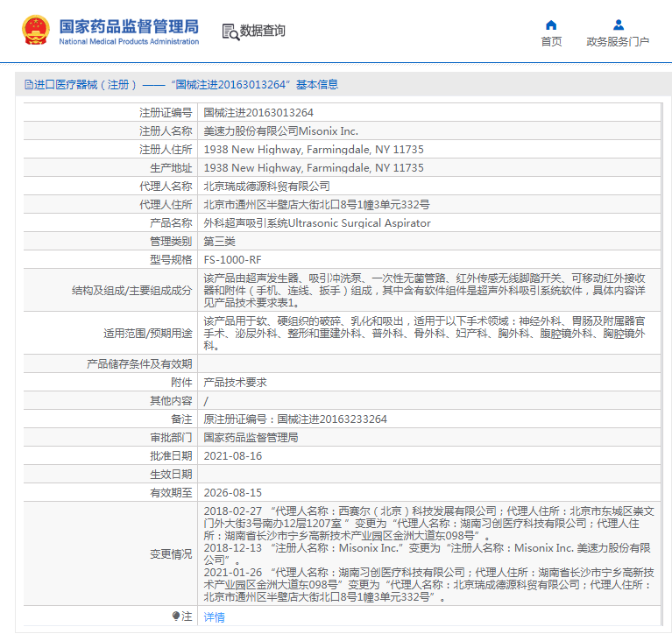Screen dimensions: 672x634
Task: Click the 附件 row label
Action: pyautogui.click(x=181, y=383)
